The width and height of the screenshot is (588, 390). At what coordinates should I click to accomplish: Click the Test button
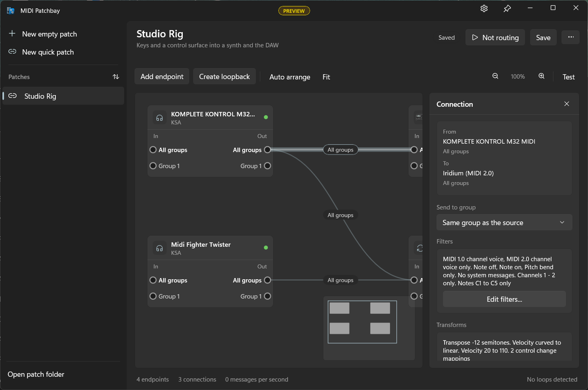[568, 77]
